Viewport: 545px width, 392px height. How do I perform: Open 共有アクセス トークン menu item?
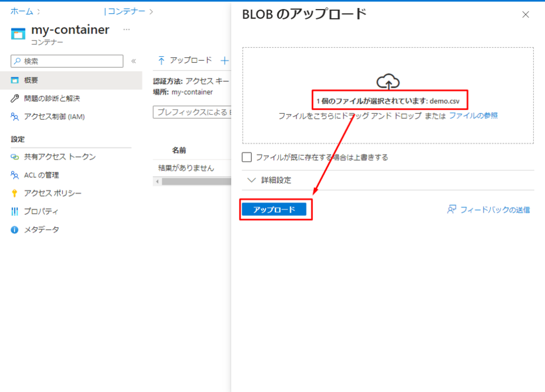click(x=60, y=157)
